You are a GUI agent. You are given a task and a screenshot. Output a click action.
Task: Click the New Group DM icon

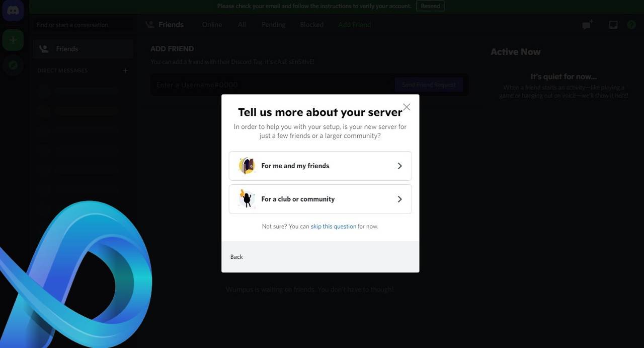tap(587, 25)
